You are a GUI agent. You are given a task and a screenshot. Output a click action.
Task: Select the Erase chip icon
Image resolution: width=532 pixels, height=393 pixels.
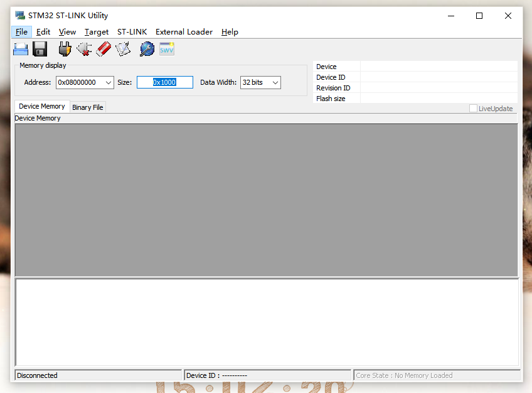tap(103, 48)
